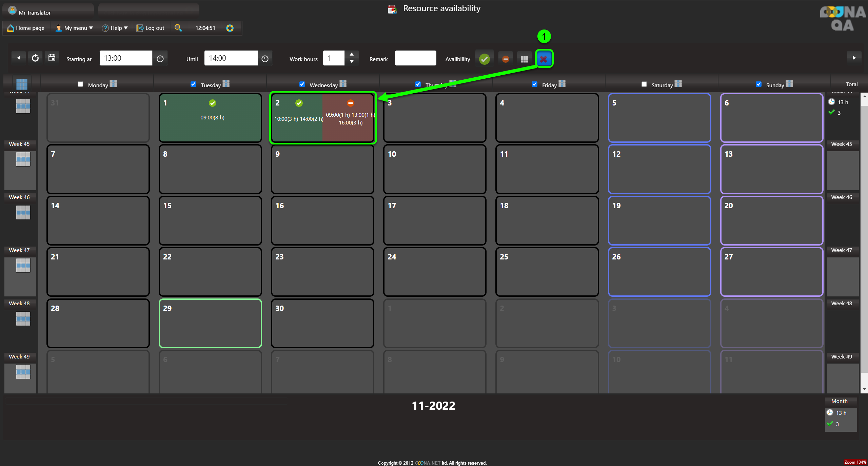Open clock picker beside Starting at field
868x466 pixels.
pyautogui.click(x=160, y=59)
